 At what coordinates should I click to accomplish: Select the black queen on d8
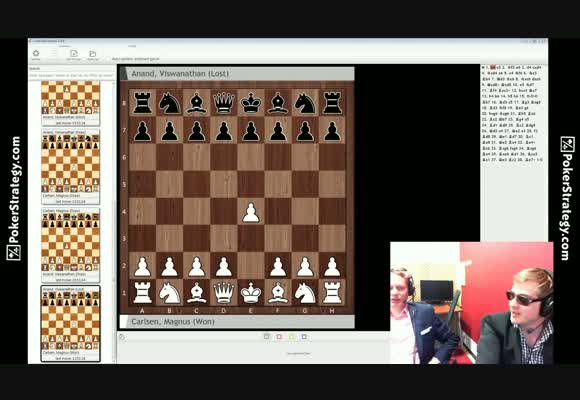(224, 103)
